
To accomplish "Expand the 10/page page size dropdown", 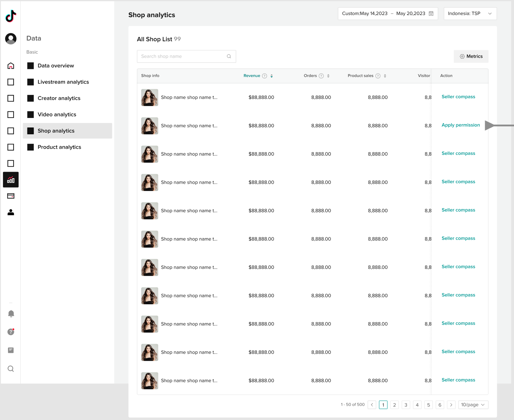I will 473,405.
